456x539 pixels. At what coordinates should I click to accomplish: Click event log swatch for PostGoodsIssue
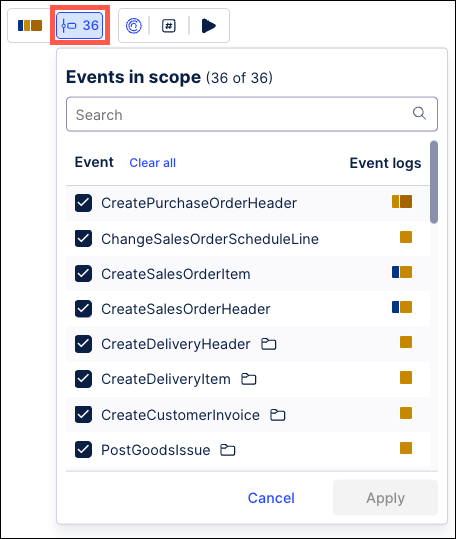click(x=406, y=448)
